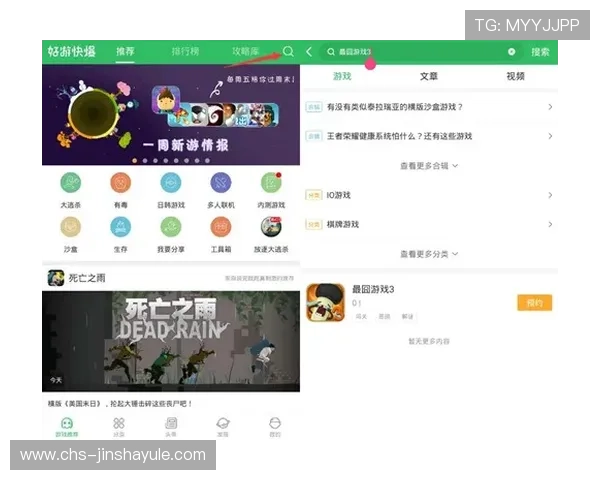Select the first banner carousel dot
This screenshot has width=600, height=480.
135,161
